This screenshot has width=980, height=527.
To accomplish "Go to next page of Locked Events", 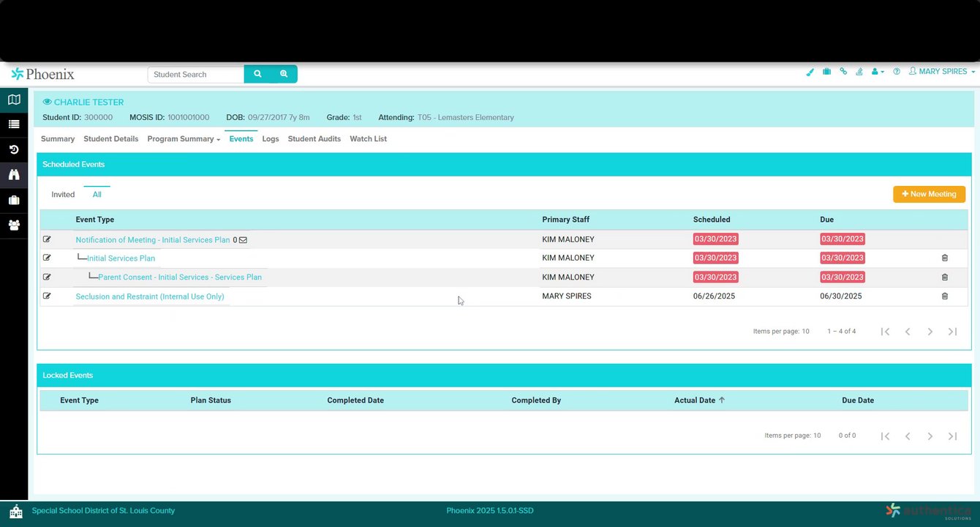I will 930,436.
